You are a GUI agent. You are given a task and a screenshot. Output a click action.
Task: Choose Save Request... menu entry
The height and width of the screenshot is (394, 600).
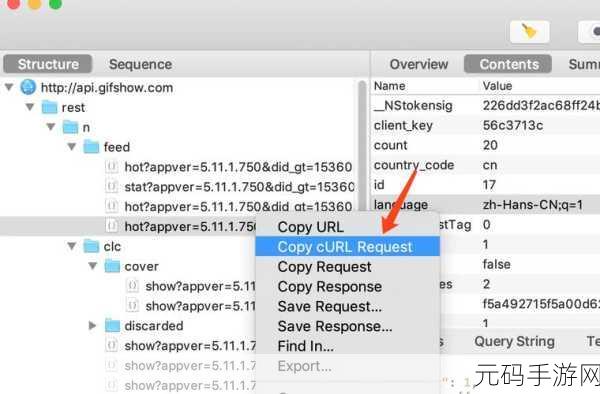click(347, 306)
